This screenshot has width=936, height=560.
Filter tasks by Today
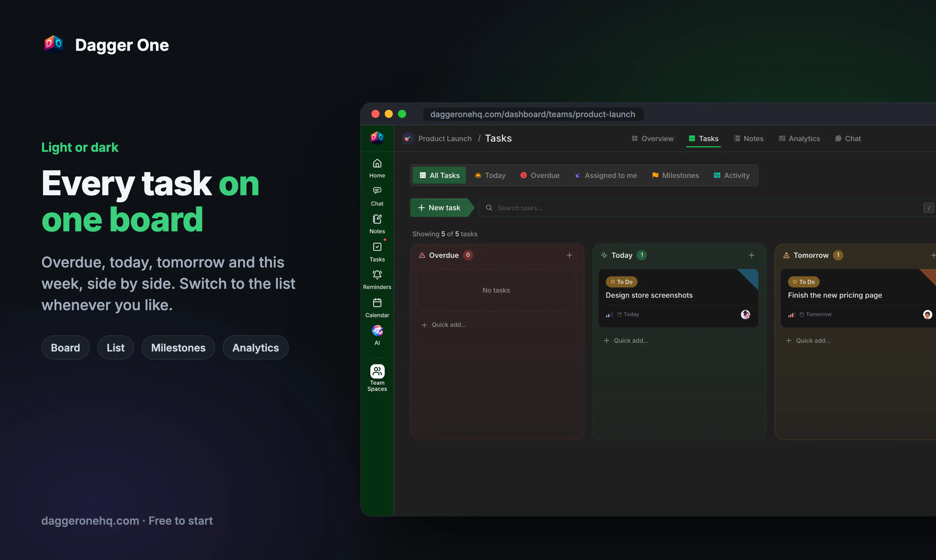[x=489, y=175]
